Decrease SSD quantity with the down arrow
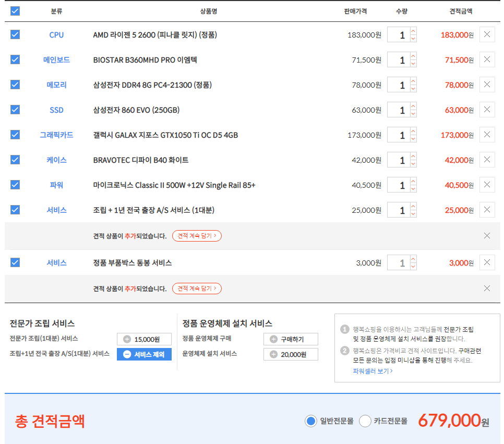The image size is (504, 444). click(x=413, y=114)
